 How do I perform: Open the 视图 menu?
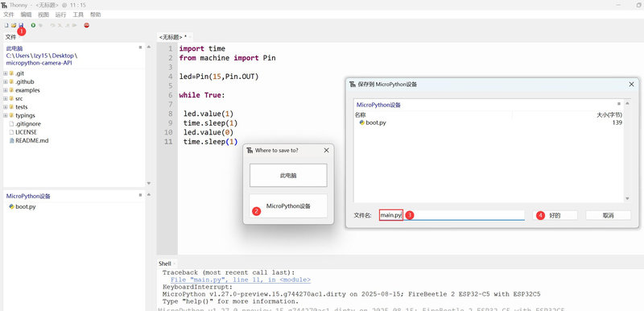pos(43,15)
